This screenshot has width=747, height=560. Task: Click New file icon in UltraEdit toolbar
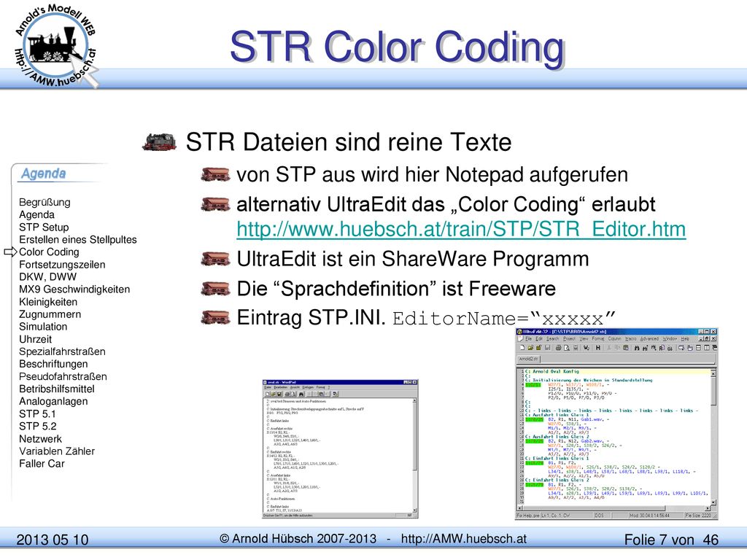pos(522,348)
